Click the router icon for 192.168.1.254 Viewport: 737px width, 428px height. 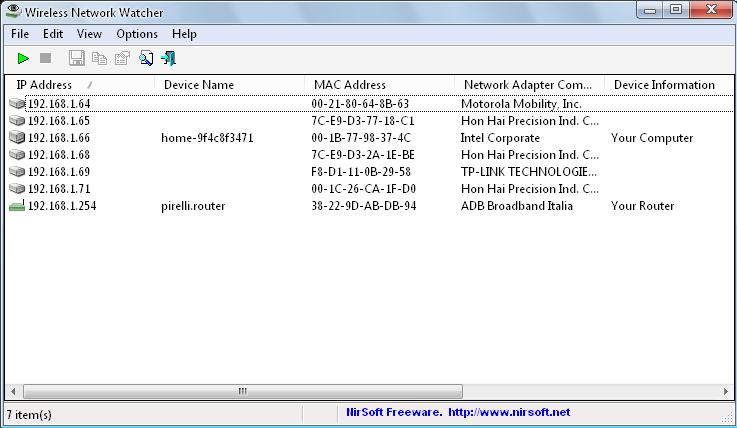pos(17,205)
